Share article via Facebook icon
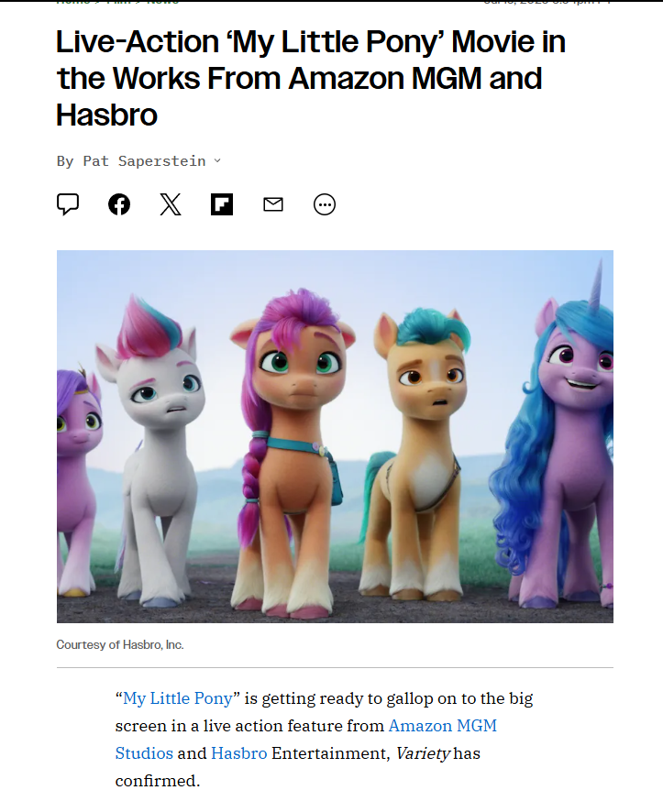This screenshot has width=663, height=812. coord(119,204)
